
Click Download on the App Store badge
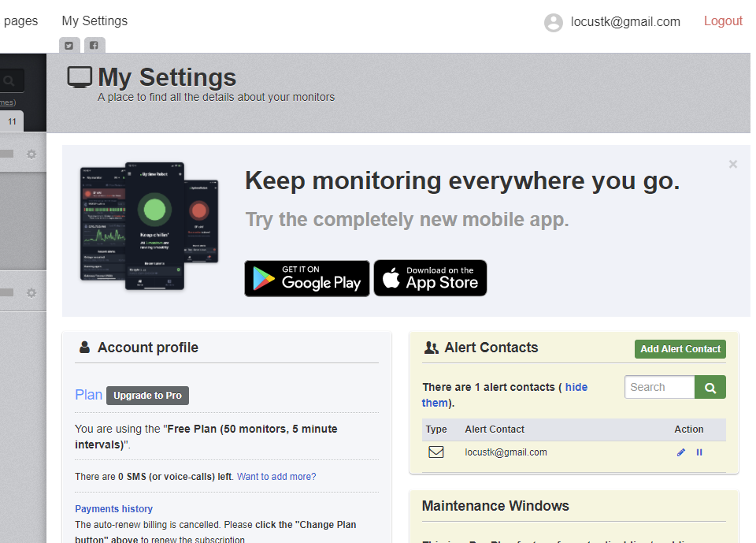pos(430,278)
